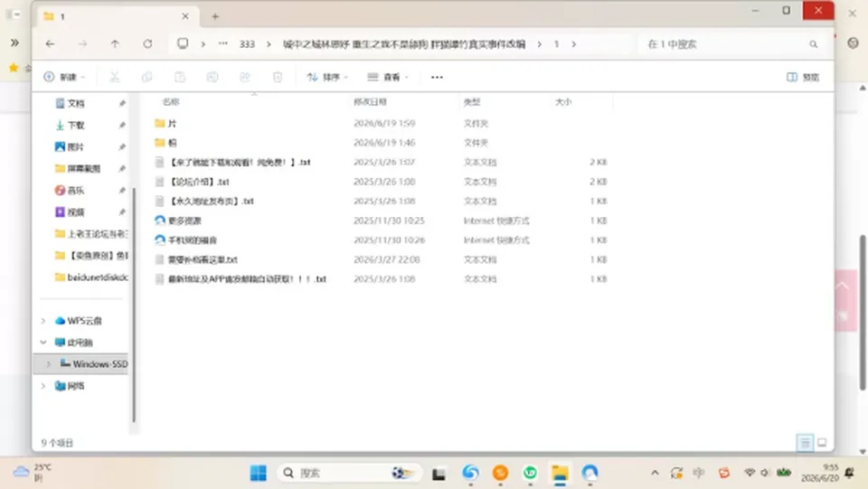868x489 pixels.
Task: Click the sidebar vertical scrollbar
Action: (134, 305)
